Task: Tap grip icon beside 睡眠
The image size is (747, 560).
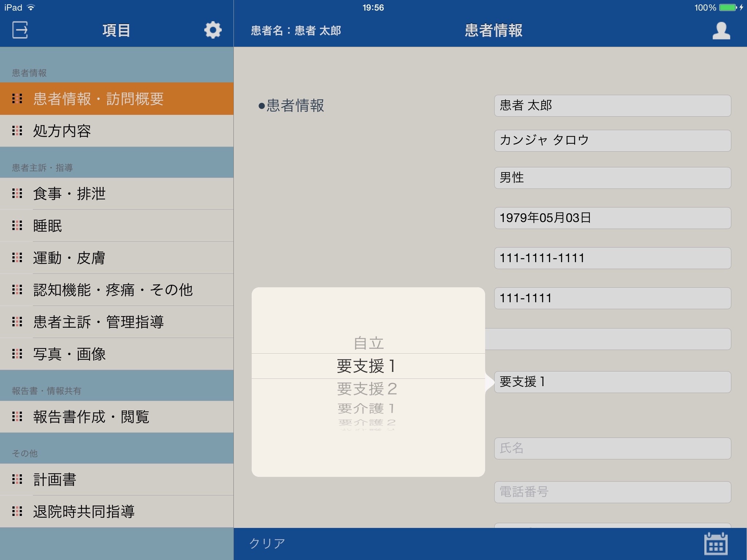Action: tap(17, 225)
